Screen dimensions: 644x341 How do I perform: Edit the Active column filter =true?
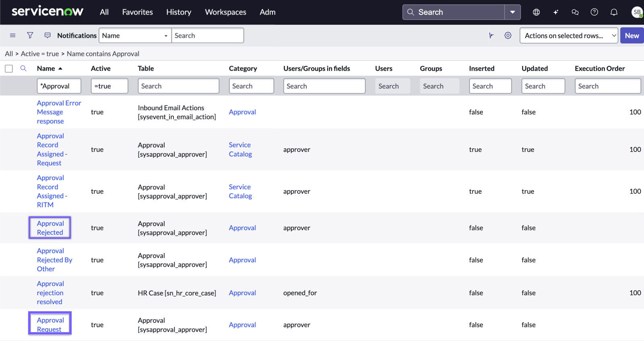coord(109,86)
